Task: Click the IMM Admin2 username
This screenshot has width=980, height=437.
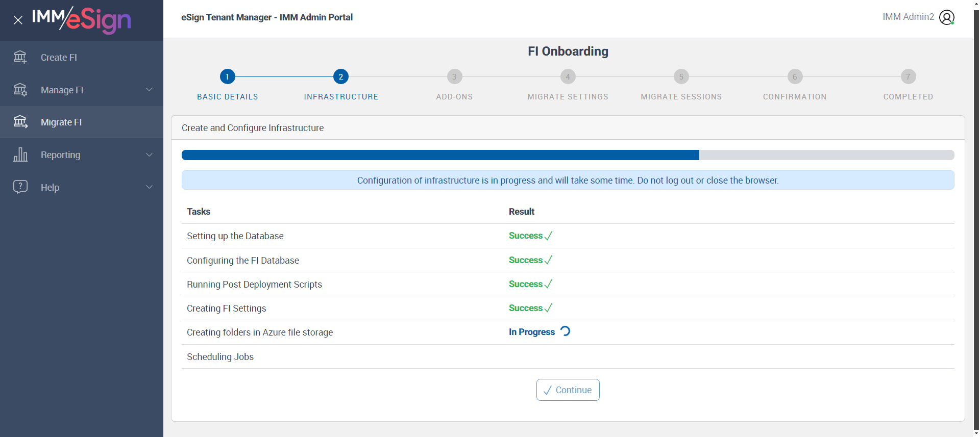Action: point(908,17)
